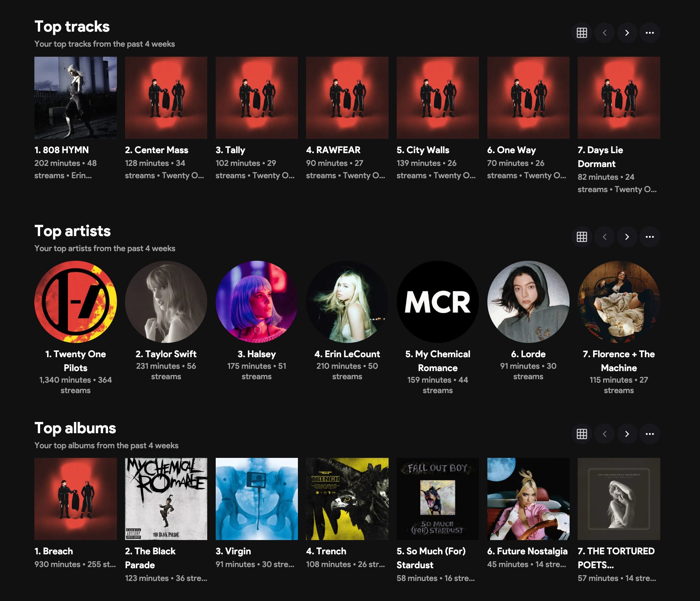Go to previous page of Top artists
The height and width of the screenshot is (601, 700).
604,237
